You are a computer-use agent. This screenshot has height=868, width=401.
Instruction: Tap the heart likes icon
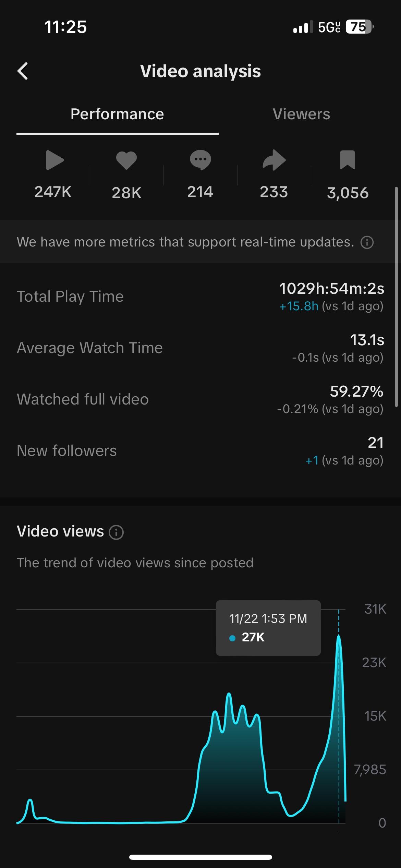[126, 160]
